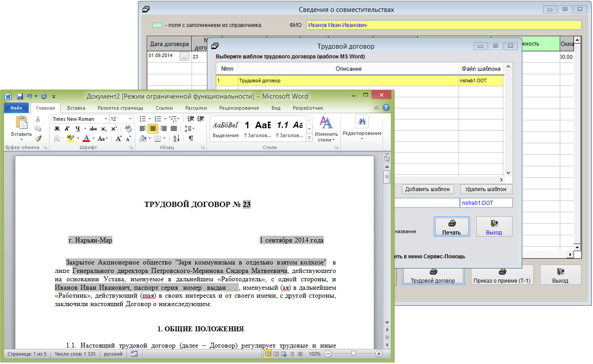Click the Select Browse Object circle on the scrollbar
The height and width of the screenshot is (364, 593).
point(387,337)
